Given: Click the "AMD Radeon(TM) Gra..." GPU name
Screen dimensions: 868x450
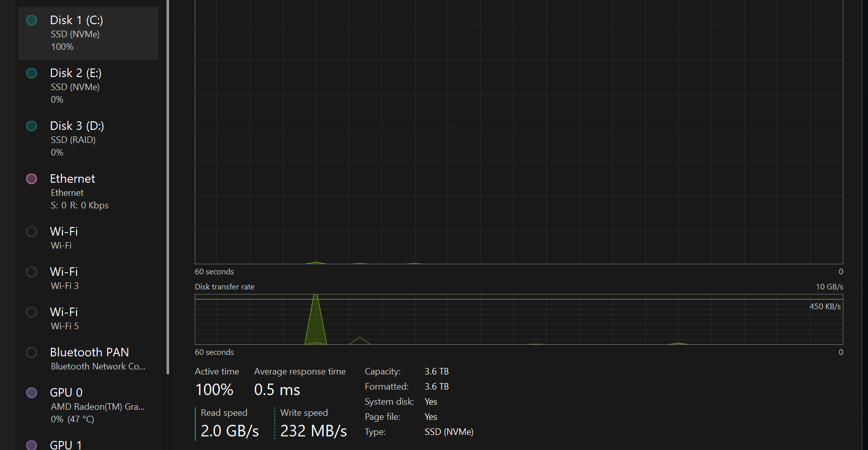Looking at the screenshot, I should [98, 407].
